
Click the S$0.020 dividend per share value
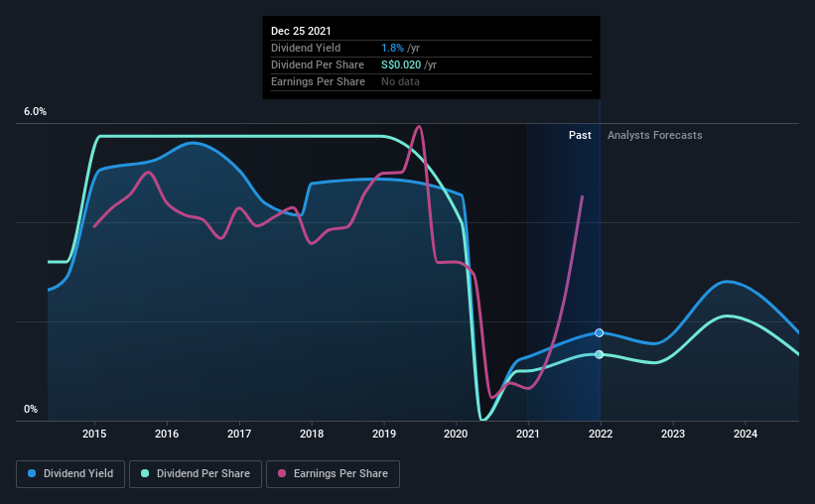coord(401,64)
